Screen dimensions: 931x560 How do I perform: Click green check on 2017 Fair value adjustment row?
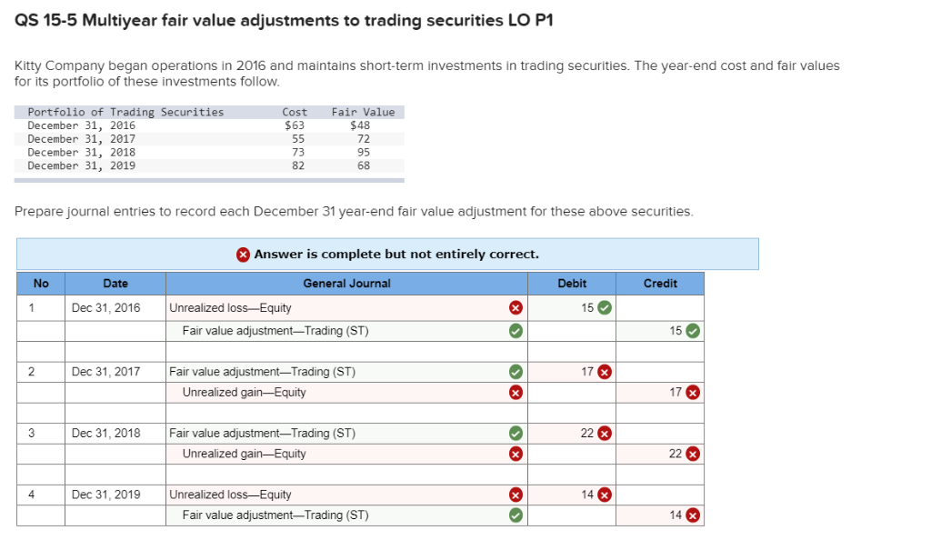click(x=516, y=372)
